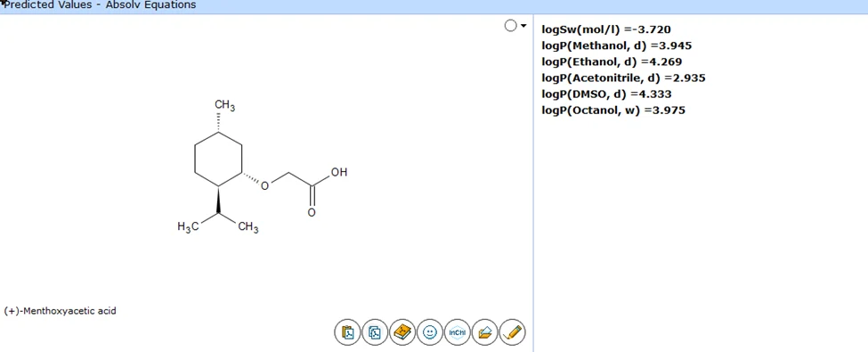Screen dimensions: 868x352
Task: Click the InChI icon
Action: click(458, 332)
